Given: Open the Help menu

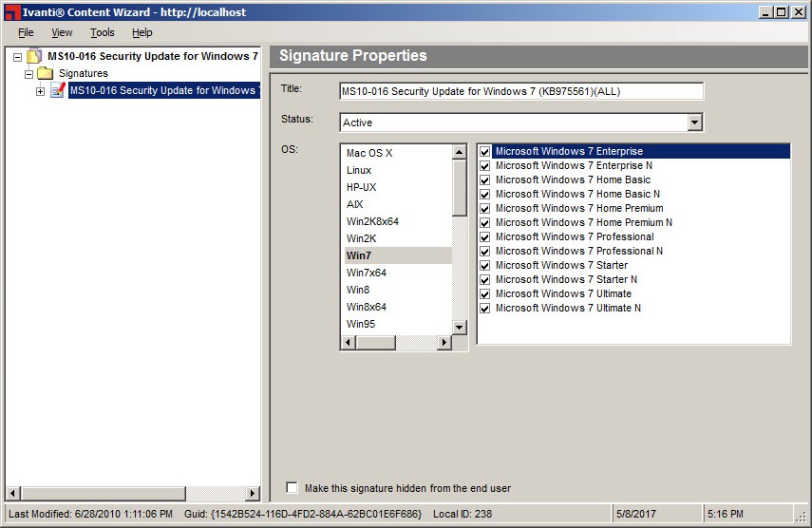Looking at the screenshot, I should point(142,32).
